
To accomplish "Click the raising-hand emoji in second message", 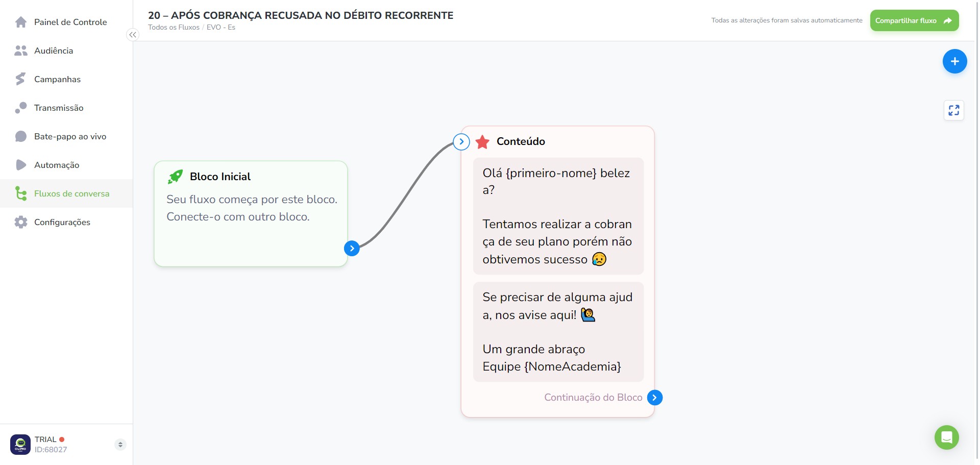I will pyautogui.click(x=588, y=315).
